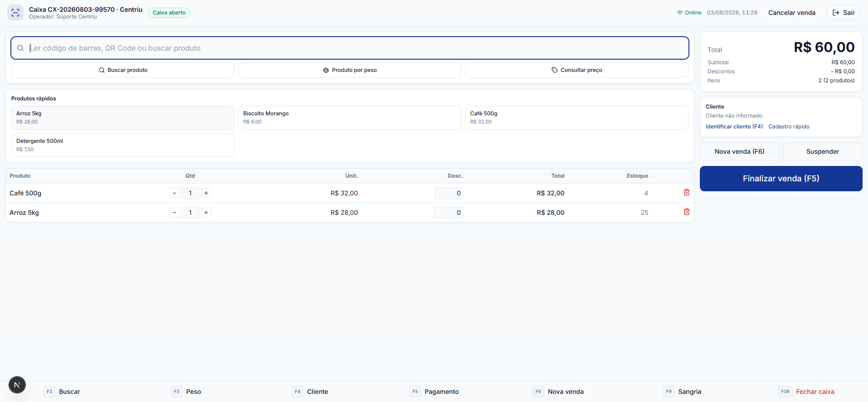Select F4 Cliente in bottom shortcut bar
868x402 pixels.
click(x=310, y=392)
